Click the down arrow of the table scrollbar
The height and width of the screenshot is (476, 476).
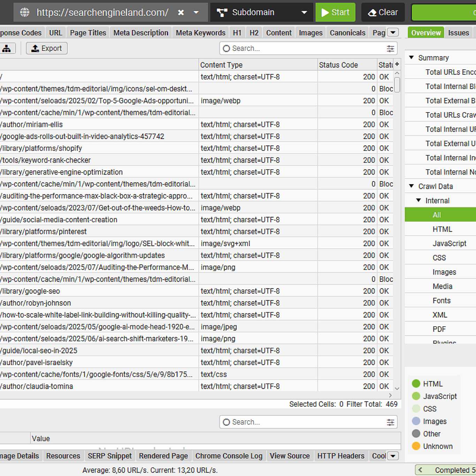click(x=397, y=388)
